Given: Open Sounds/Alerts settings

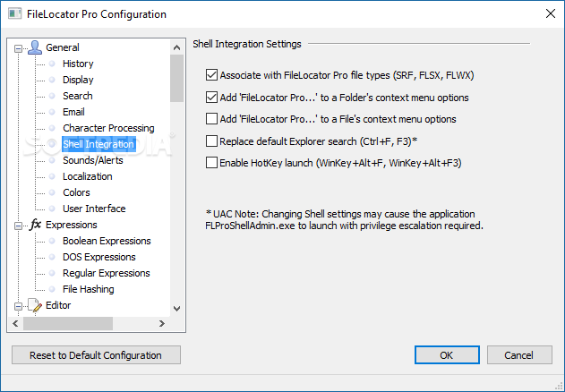Looking at the screenshot, I should pyautogui.click(x=93, y=160).
